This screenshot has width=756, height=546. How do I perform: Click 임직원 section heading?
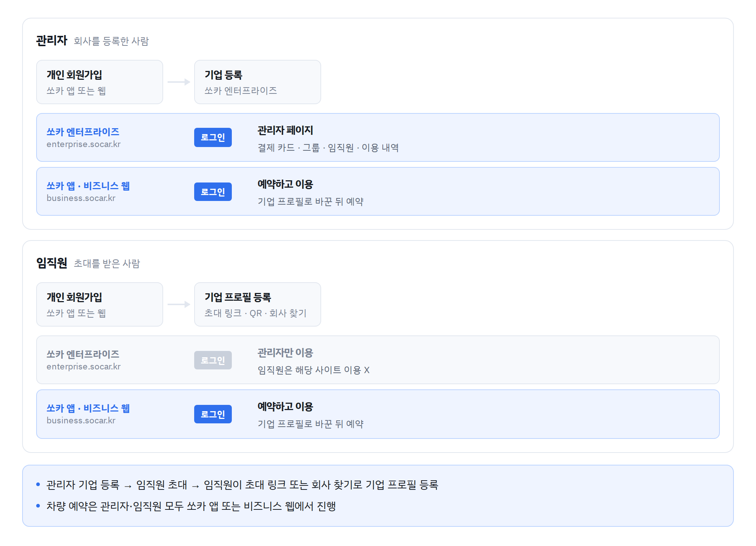pyautogui.click(x=52, y=263)
